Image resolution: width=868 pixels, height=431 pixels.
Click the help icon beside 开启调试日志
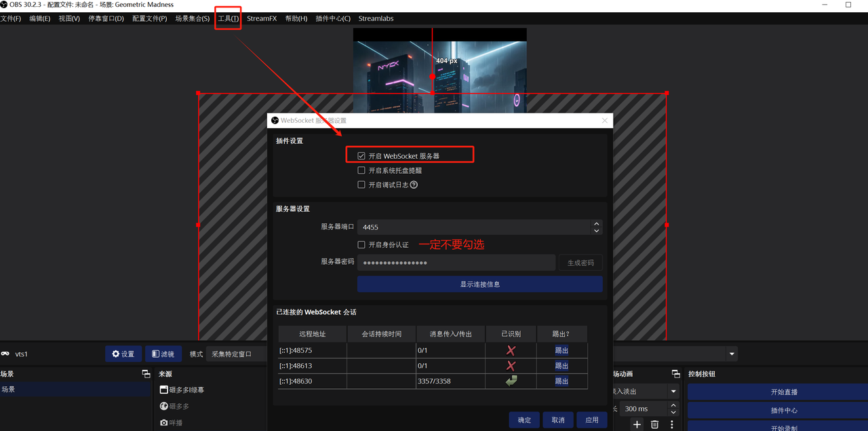(414, 185)
